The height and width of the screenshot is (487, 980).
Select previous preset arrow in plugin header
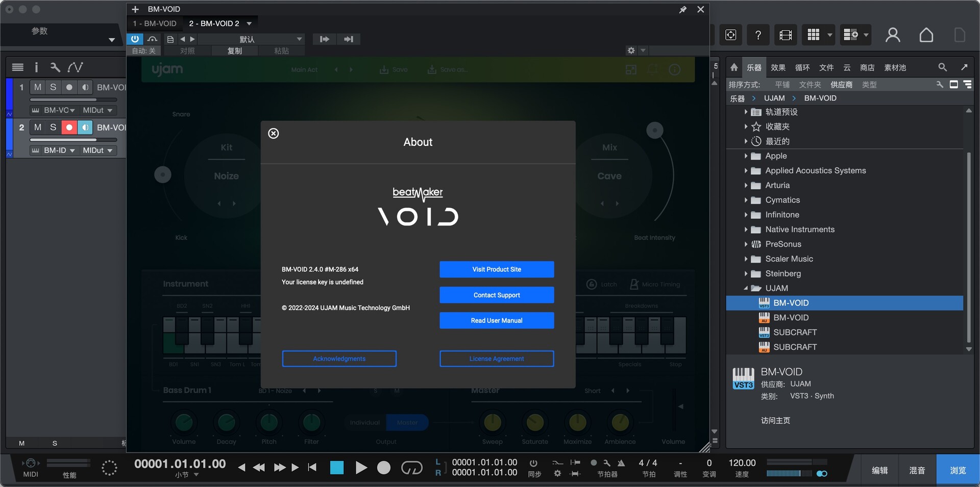click(182, 39)
